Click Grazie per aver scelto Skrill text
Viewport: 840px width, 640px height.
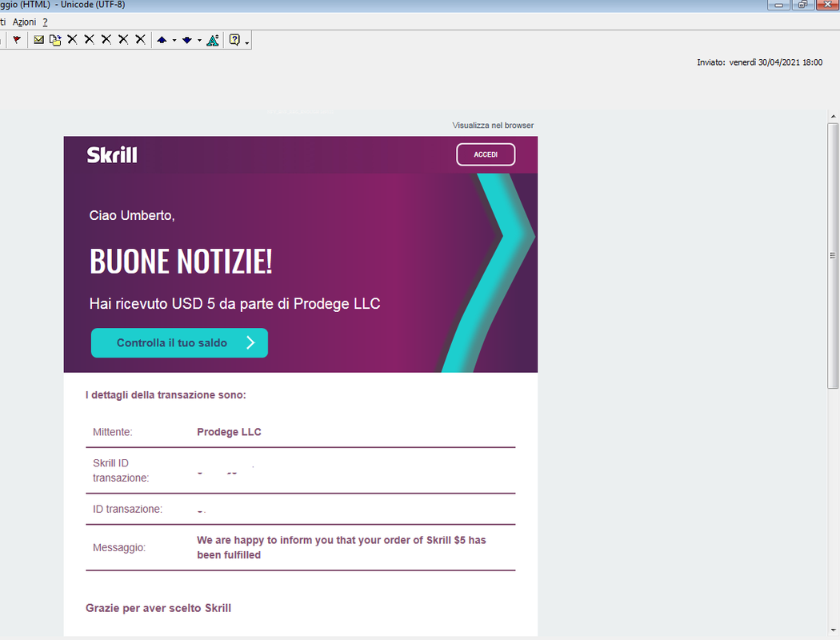tap(158, 609)
